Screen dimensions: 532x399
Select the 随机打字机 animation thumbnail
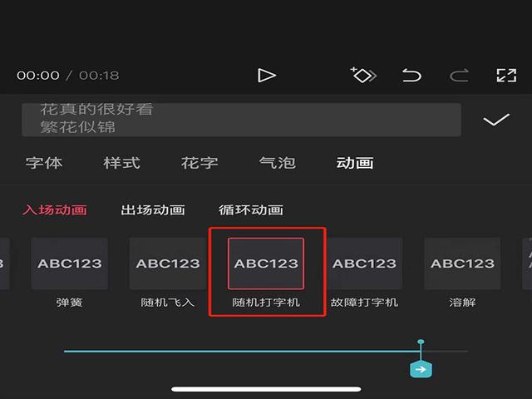(x=266, y=264)
